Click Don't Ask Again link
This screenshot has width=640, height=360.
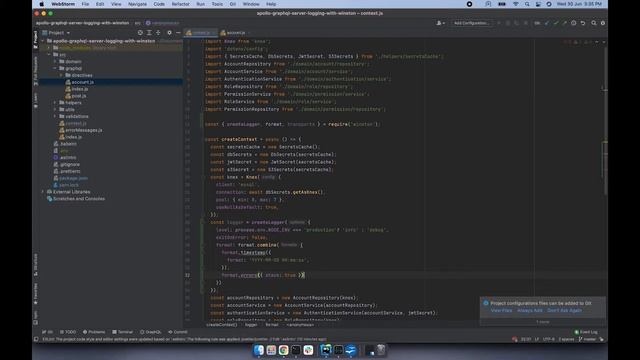point(564,311)
